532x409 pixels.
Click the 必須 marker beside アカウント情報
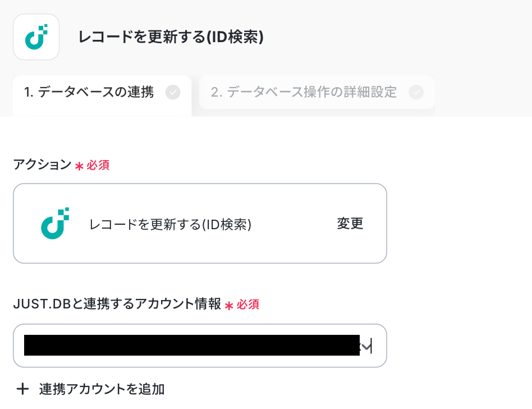pos(248,305)
